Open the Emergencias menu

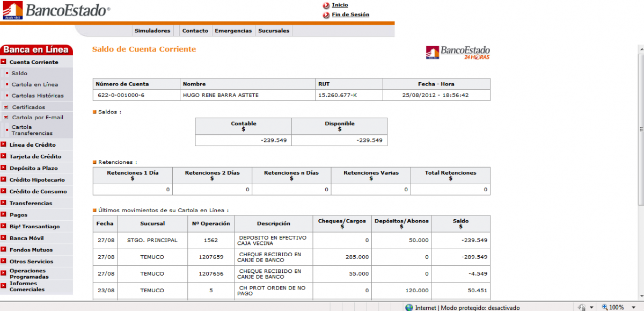[233, 31]
